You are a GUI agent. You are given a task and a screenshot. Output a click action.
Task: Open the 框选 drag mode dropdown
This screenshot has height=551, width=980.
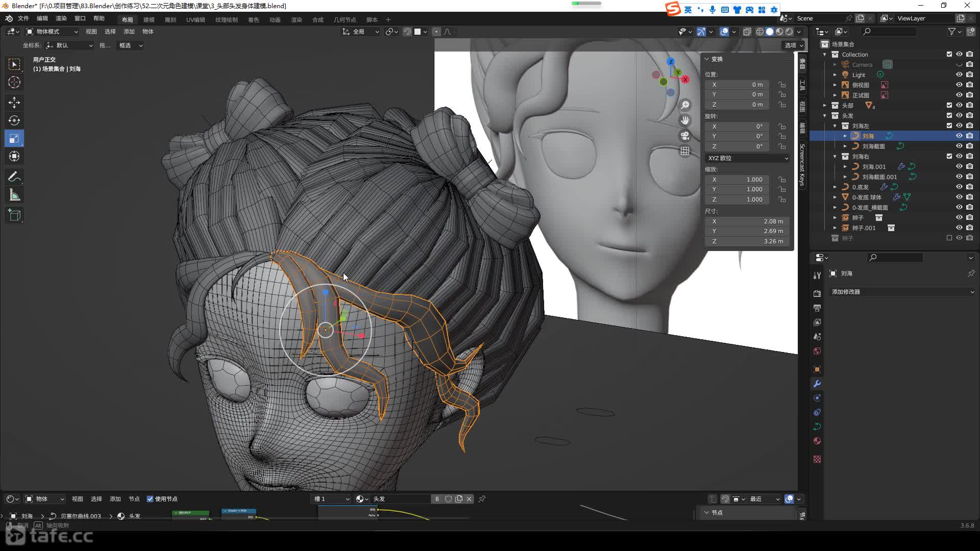pos(130,45)
